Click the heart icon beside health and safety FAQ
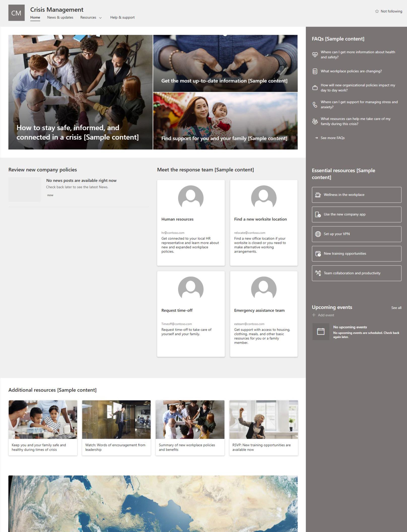407x532 pixels. [x=315, y=54]
